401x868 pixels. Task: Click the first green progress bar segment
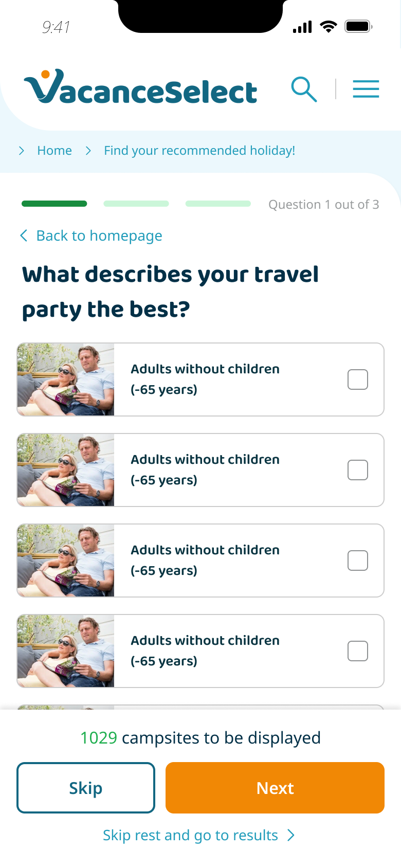tap(54, 204)
